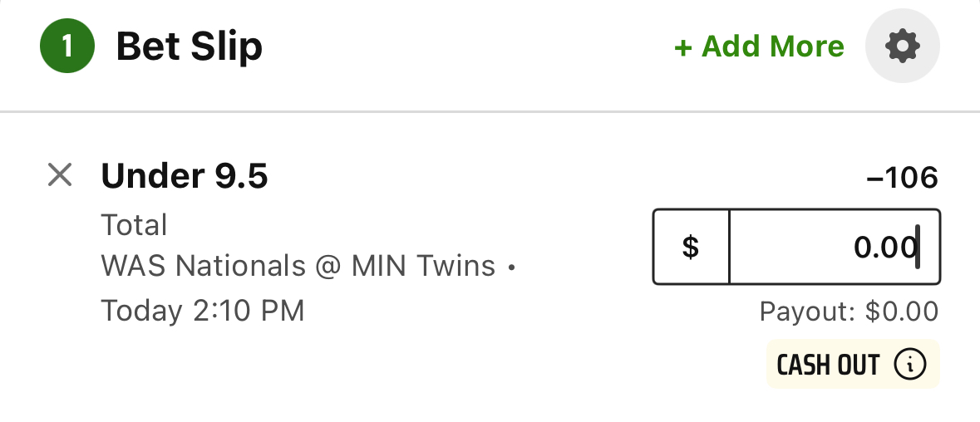Click the MIN Twins team name

click(423, 267)
